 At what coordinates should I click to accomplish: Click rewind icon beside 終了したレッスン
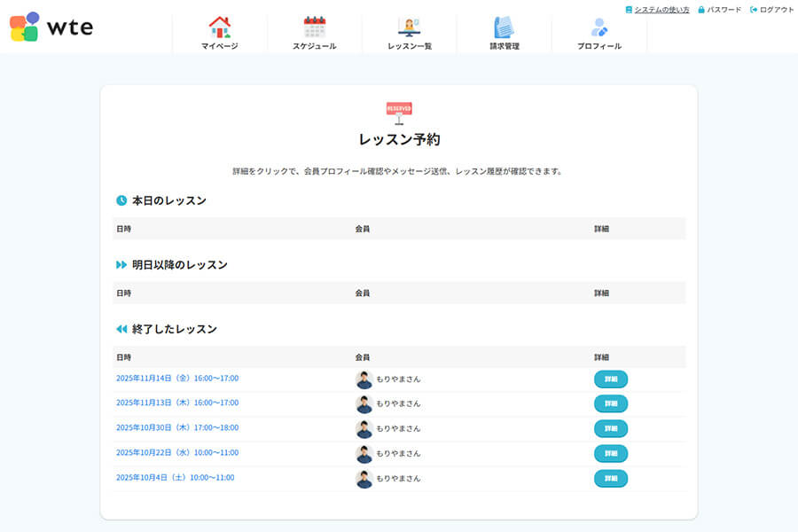point(121,329)
